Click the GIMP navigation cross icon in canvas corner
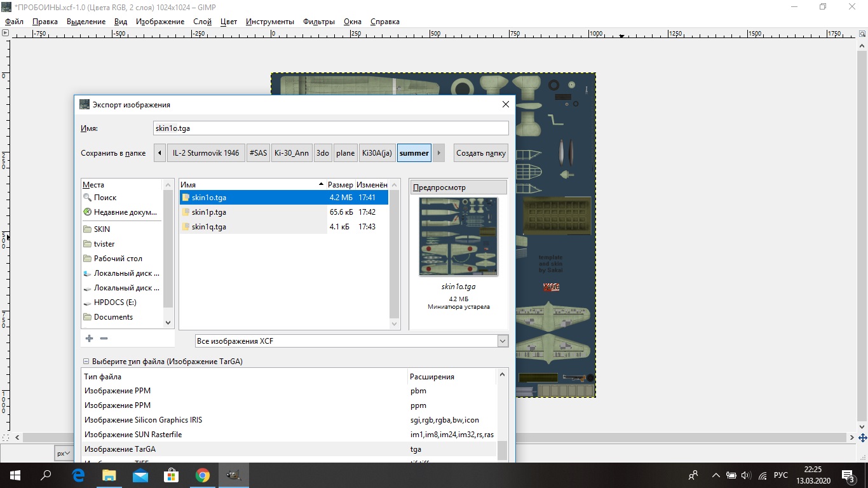The height and width of the screenshot is (488, 868). click(862, 438)
